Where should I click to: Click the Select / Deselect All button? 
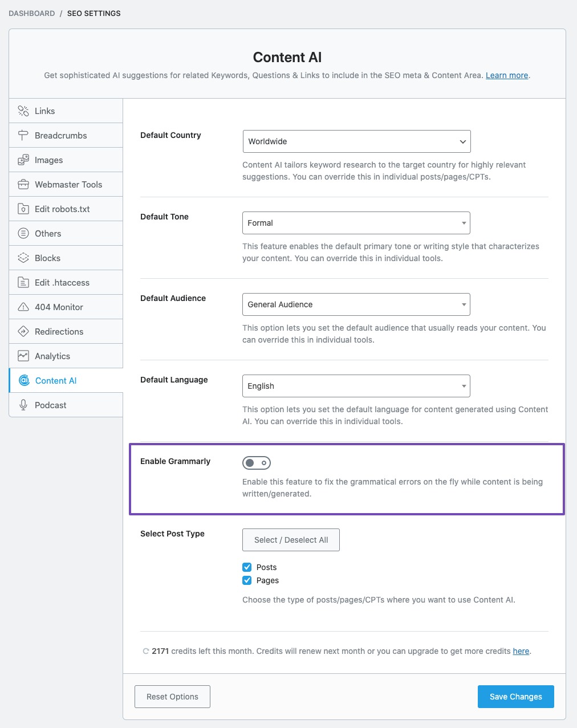pos(291,540)
